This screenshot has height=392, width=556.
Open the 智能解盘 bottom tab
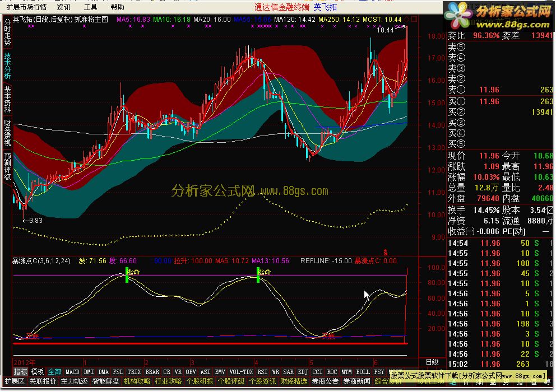106,381
